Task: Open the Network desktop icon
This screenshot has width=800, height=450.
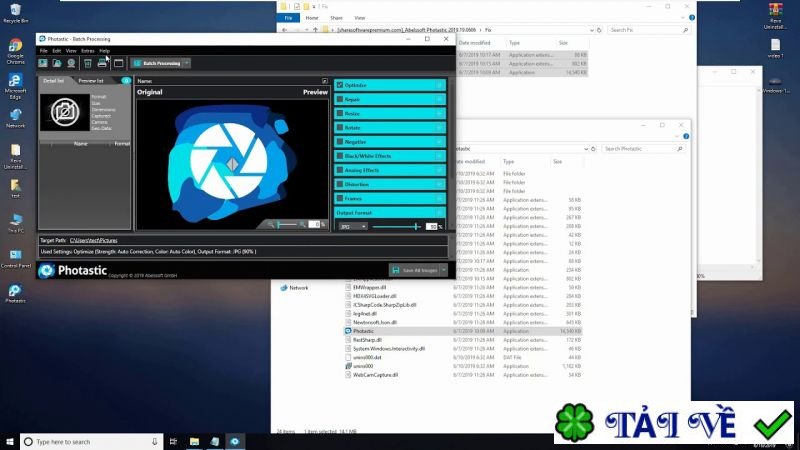Action: (x=15, y=118)
